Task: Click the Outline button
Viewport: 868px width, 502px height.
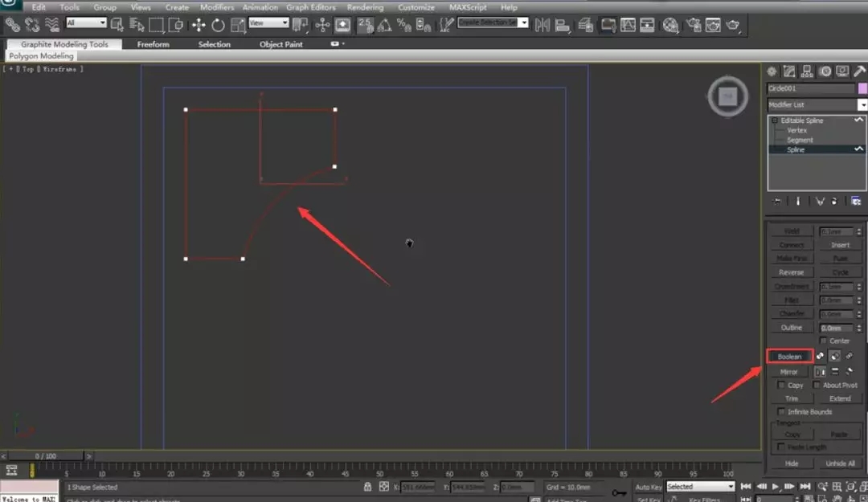Action: pos(792,328)
